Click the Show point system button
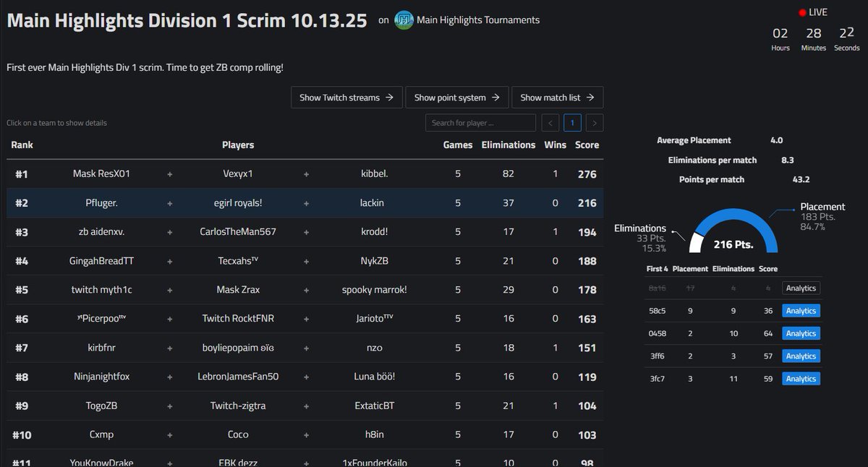Viewport: 868px width, 467px height. [x=457, y=97]
